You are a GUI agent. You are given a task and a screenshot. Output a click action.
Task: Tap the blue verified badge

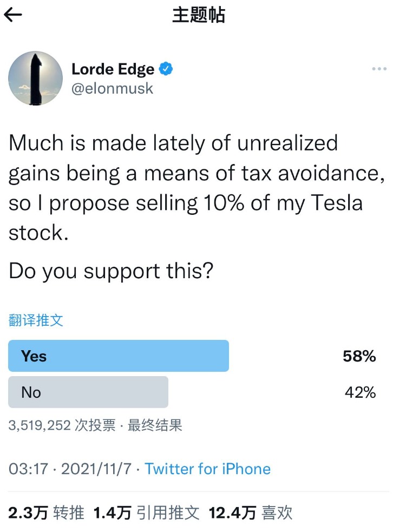(166, 69)
